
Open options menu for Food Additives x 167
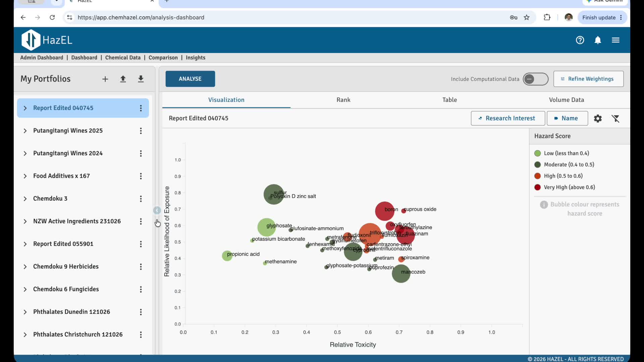click(141, 176)
